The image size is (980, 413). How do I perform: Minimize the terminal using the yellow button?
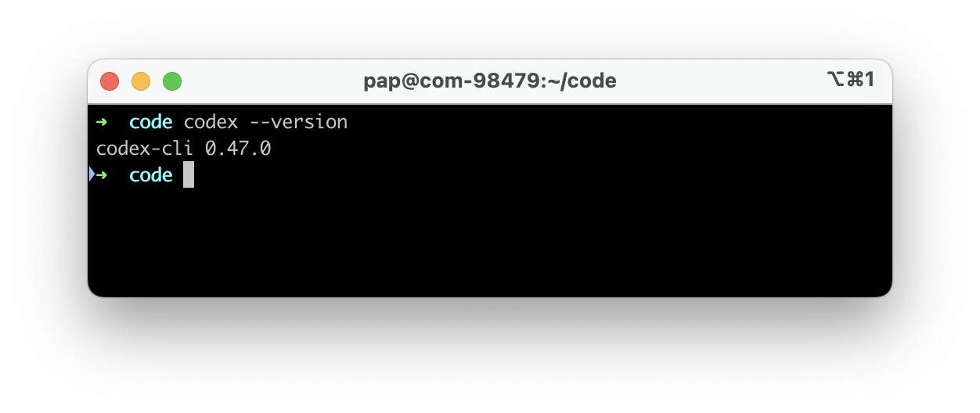(141, 81)
